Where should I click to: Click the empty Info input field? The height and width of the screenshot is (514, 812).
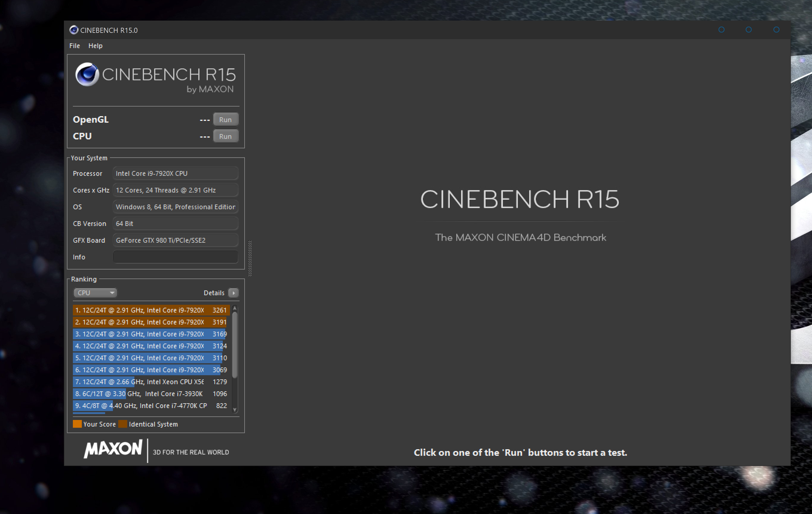(175, 257)
